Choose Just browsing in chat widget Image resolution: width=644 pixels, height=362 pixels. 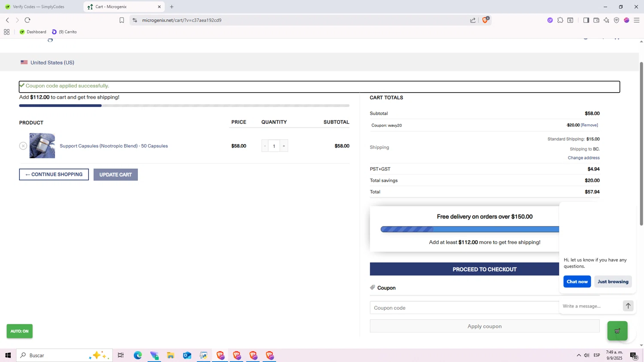[x=613, y=282]
